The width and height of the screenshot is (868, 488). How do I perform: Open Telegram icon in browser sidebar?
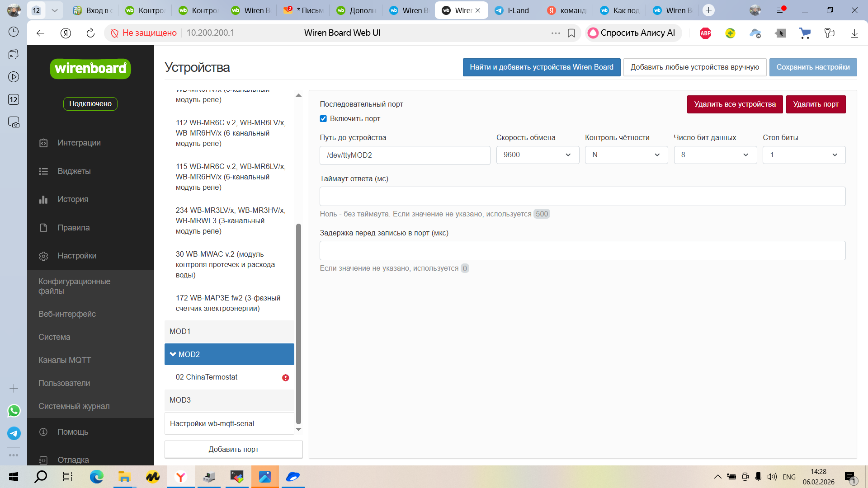pos(14,433)
